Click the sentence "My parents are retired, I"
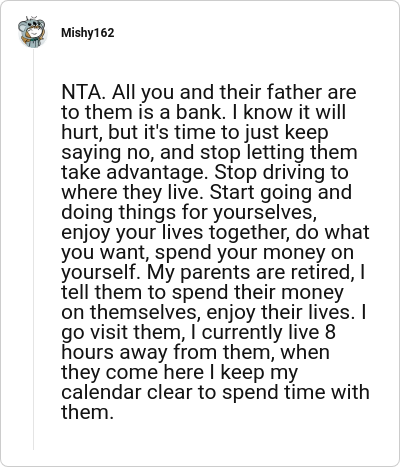The height and width of the screenshot is (467, 400). tap(256, 272)
